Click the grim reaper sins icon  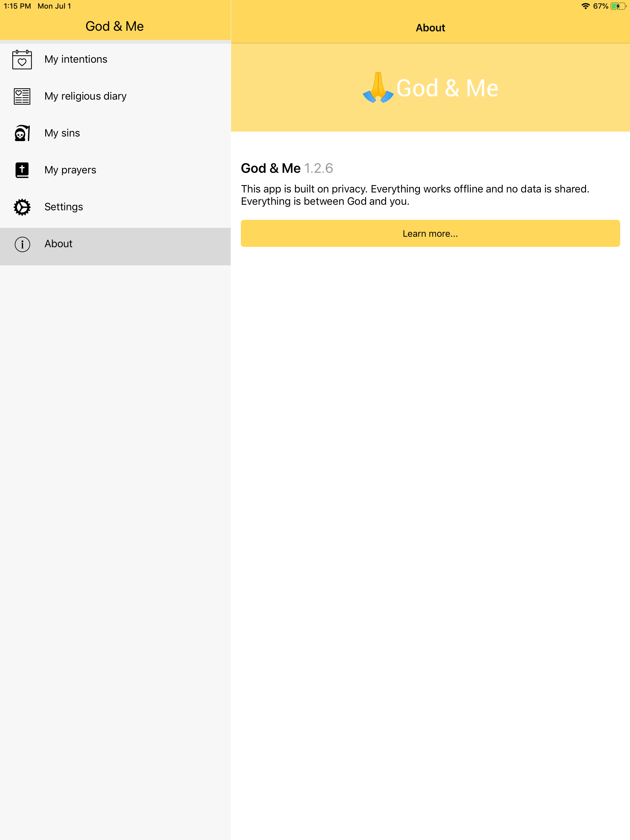pos(22,133)
